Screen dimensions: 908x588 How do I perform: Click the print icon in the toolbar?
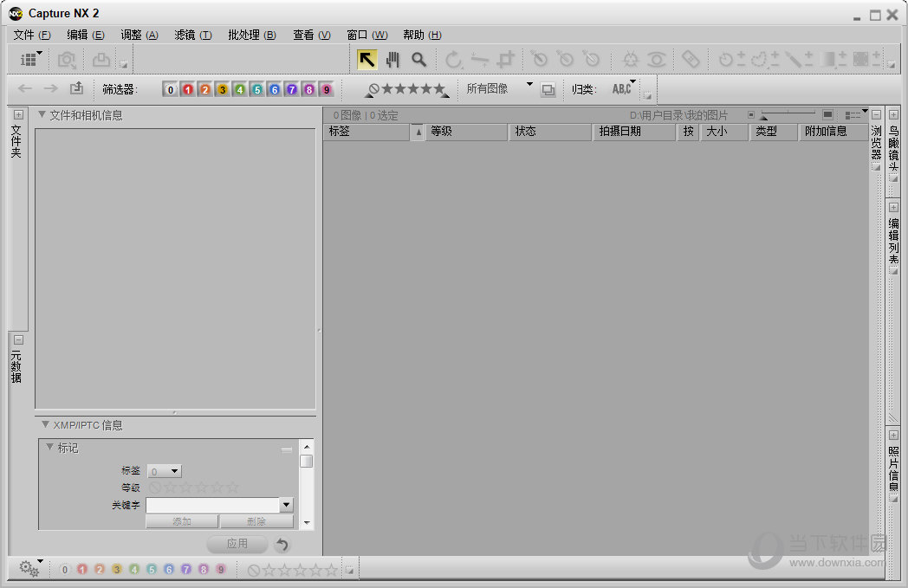101,60
